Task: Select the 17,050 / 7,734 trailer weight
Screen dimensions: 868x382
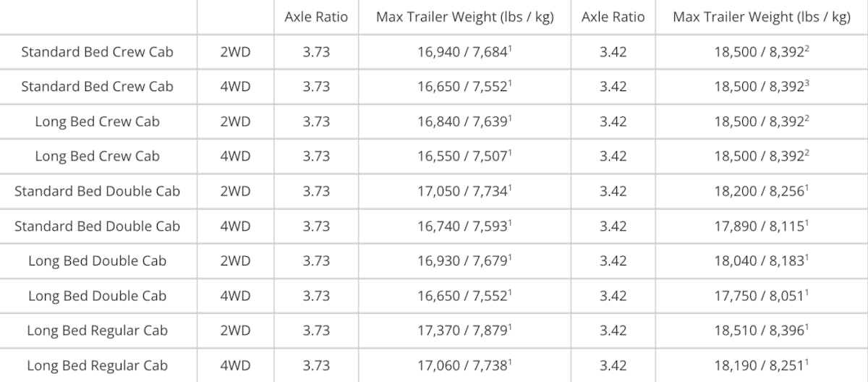Action: point(464,191)
